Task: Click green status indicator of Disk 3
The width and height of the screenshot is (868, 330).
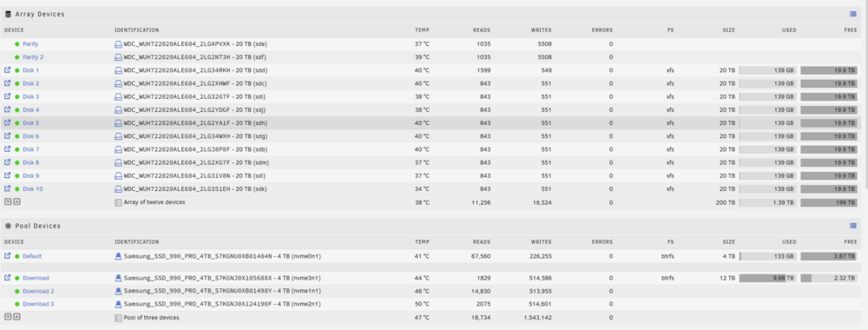Action: [x=17, y=97]
